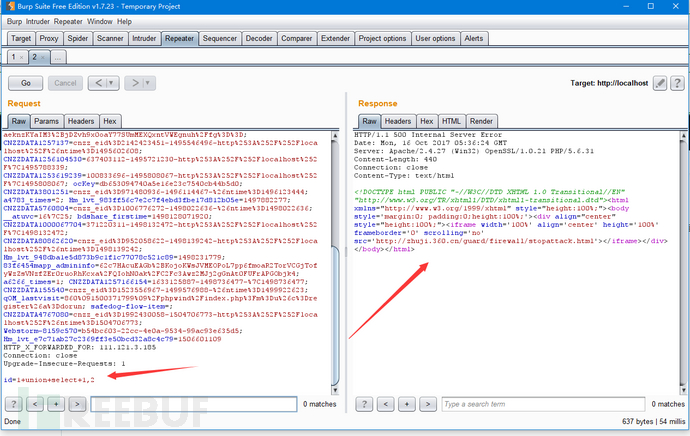Screen dimensions: 690x436
Task: Open the Window menu
Action: coord(99,22)
